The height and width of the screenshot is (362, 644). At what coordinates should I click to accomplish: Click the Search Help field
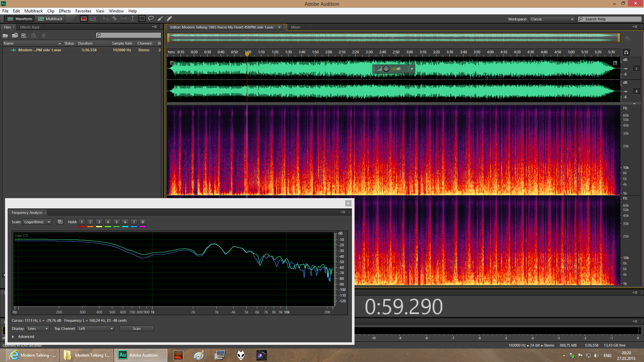[x=610, y=19]
